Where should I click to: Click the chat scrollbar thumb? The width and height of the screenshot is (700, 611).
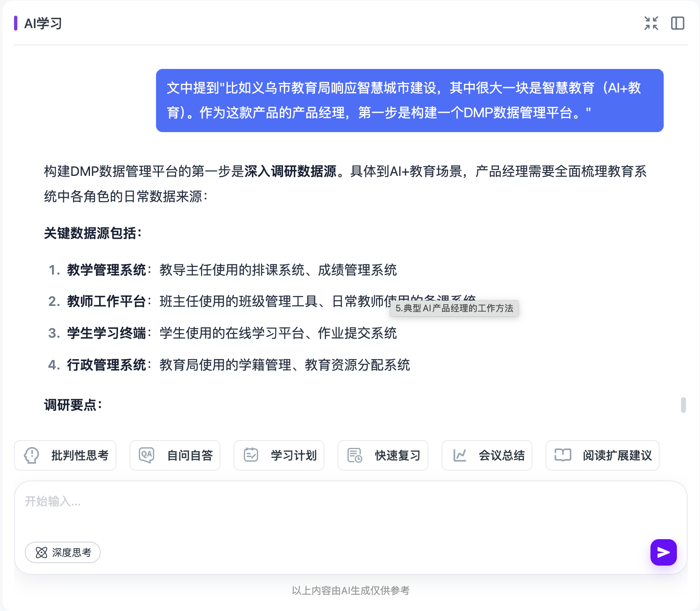683,405
